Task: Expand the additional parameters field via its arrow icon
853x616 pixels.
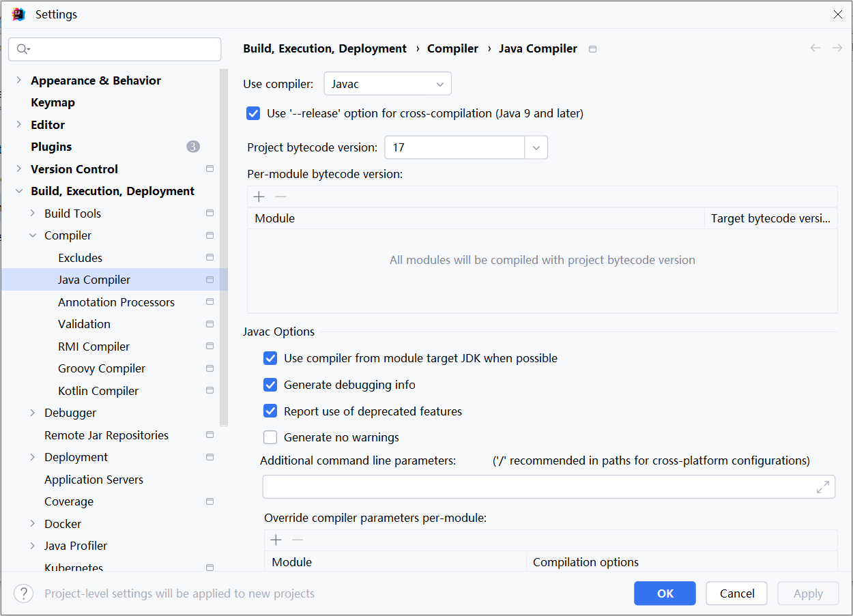Action: point(824,486)
